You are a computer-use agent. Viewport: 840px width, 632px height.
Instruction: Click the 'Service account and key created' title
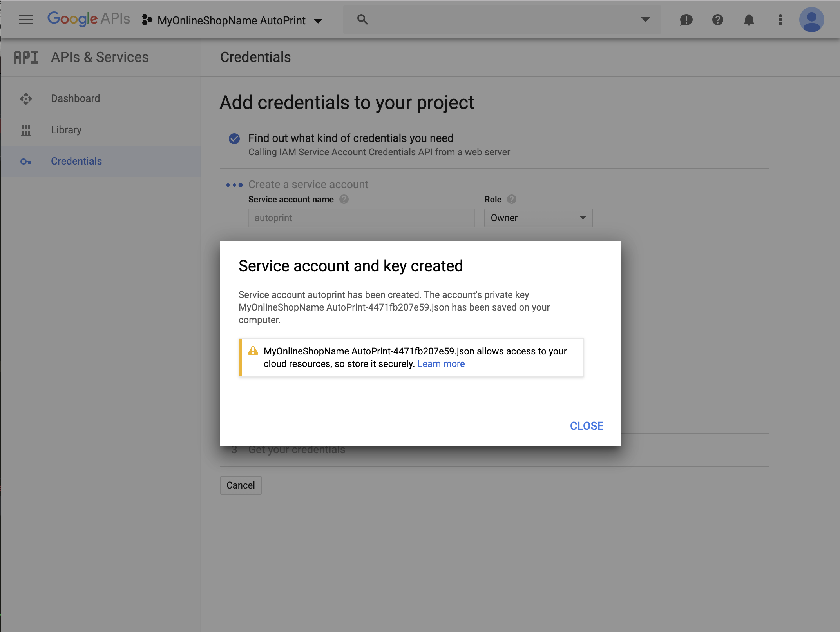[x=351, y=266]
